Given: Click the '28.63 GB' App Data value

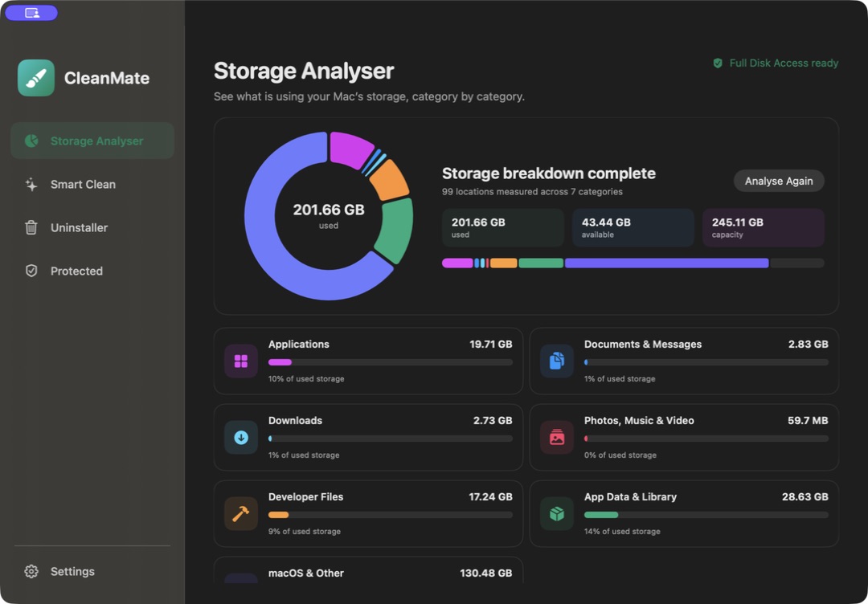Looking at the screenshot, I should 805,496.
